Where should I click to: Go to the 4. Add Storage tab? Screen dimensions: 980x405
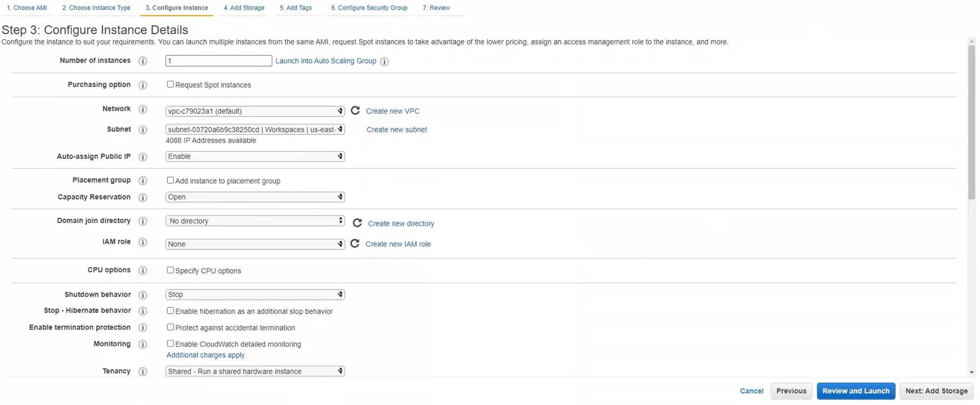[244, 8]
